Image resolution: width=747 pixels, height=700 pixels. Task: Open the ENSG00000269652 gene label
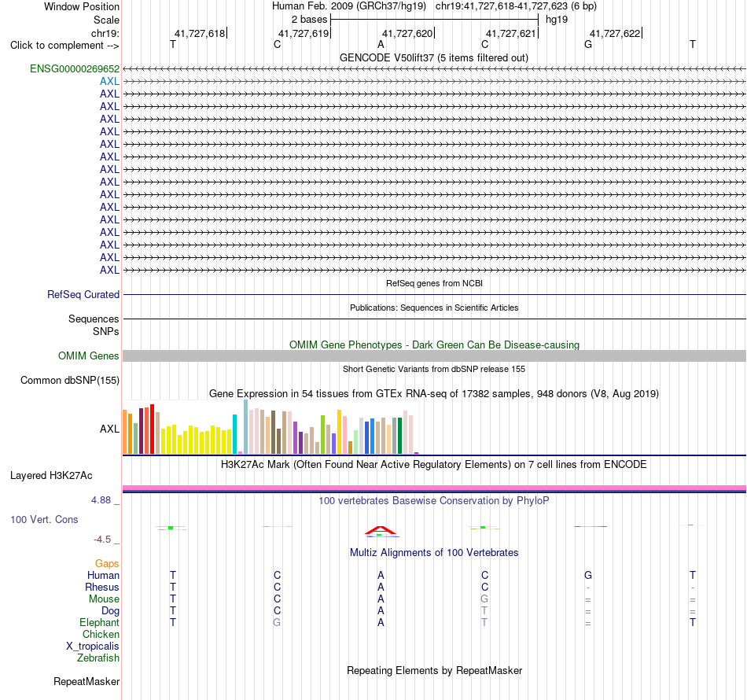pyautogui.click(x=75, y=68)
